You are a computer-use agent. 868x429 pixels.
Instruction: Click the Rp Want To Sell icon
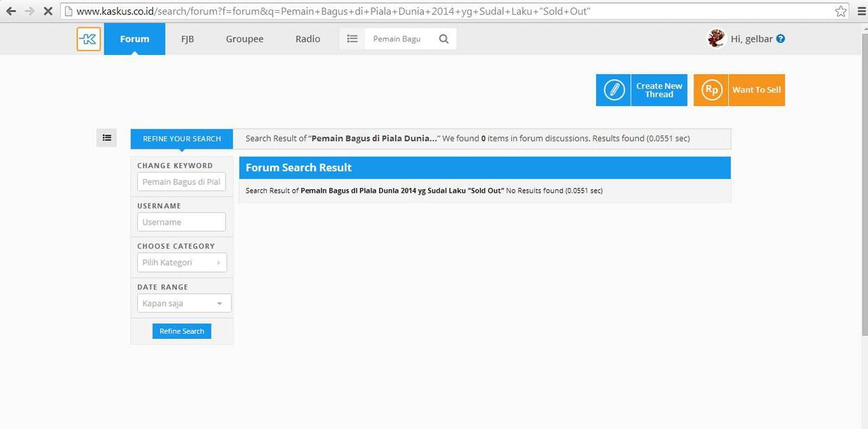tap(711, 90)
